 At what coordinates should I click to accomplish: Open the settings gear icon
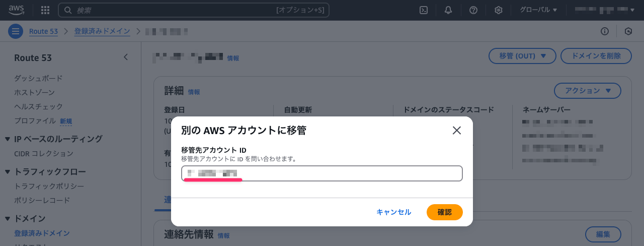click(499, 10)
